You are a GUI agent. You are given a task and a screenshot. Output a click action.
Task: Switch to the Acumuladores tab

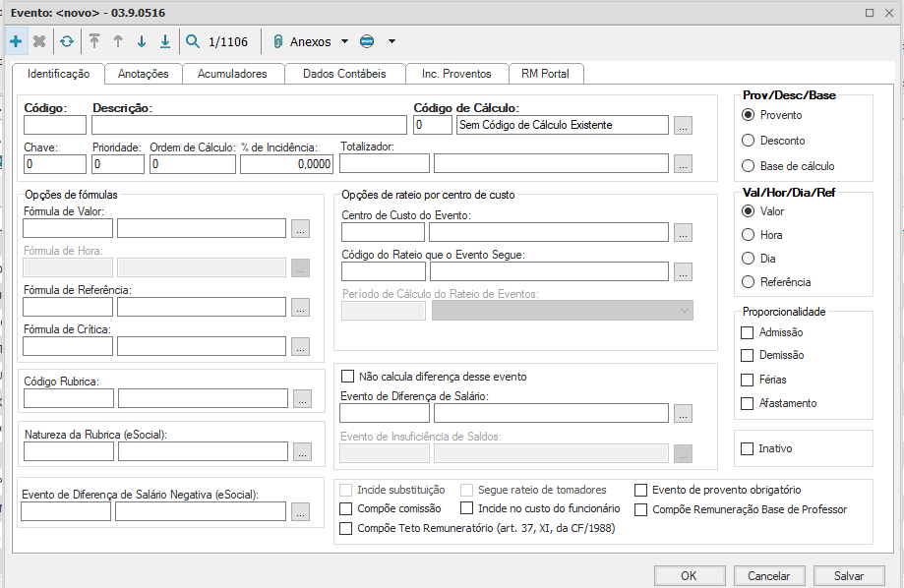click(x=231, y=74)
